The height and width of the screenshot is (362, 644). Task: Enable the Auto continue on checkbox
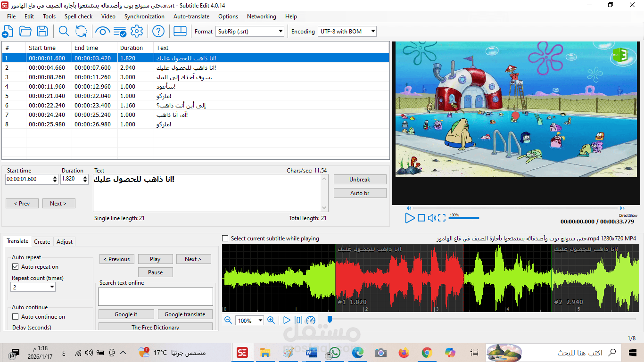[16, 317]
